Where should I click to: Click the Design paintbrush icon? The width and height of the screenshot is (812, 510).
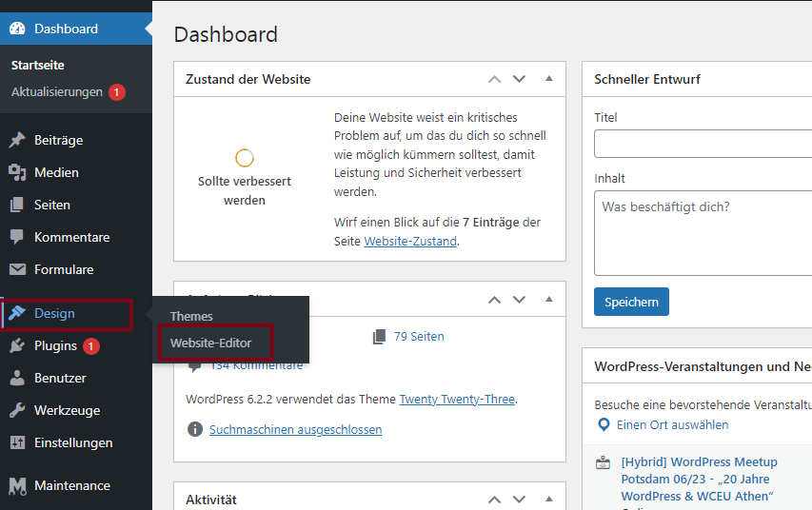[17, 313]
